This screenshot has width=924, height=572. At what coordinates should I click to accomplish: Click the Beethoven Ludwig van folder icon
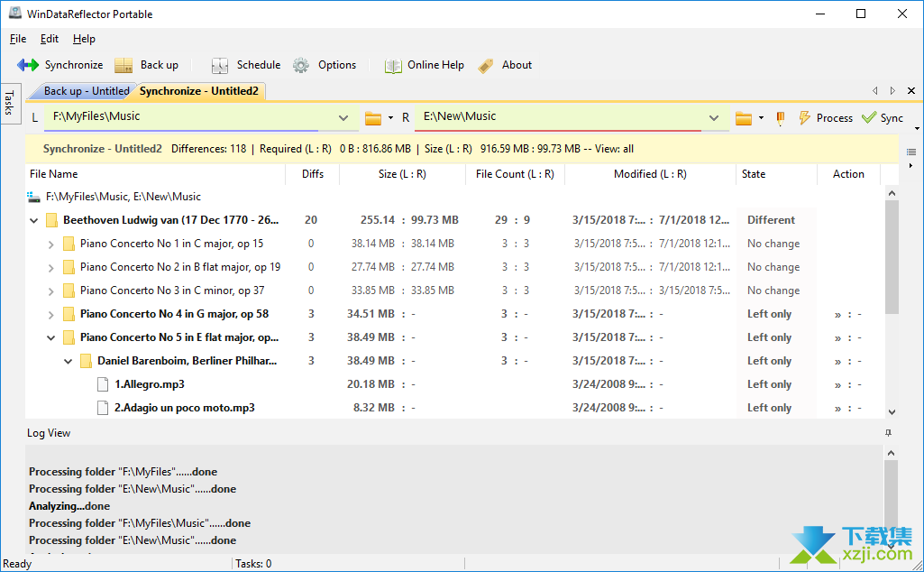pyautogui.click(x=52, y=220)
